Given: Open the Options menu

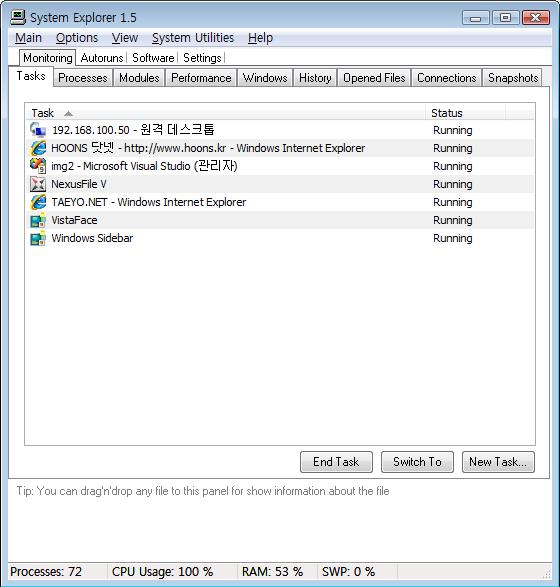Looking at the screenshot, I should pyautogui.click(x=77, y=38).
